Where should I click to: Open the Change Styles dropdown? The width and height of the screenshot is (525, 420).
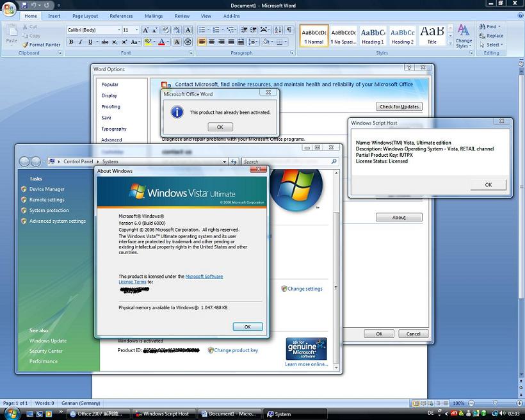[464, 36]
